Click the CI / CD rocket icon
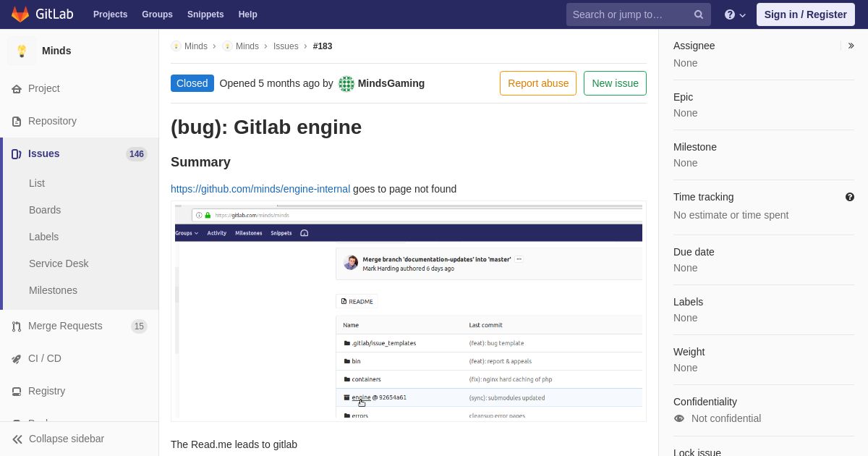Screen dimensions: 868x456 17,359
